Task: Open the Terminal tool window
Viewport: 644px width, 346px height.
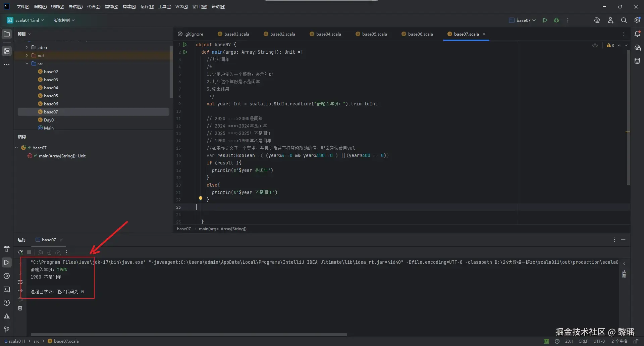Action: [x=7, y=289]
